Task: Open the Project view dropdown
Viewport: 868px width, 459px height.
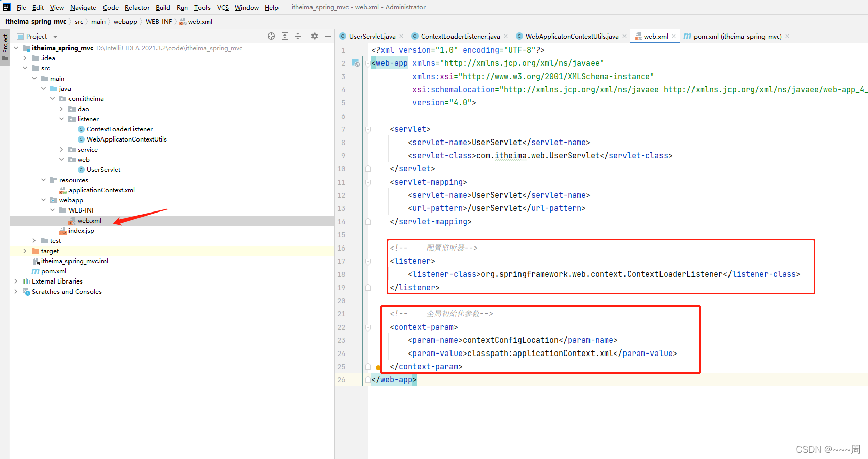Action: point(55,37)
